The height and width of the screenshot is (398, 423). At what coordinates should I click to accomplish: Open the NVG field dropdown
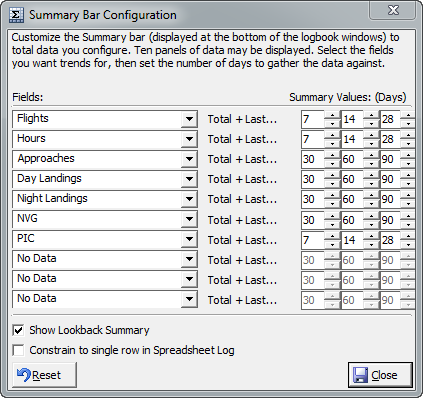189,219
